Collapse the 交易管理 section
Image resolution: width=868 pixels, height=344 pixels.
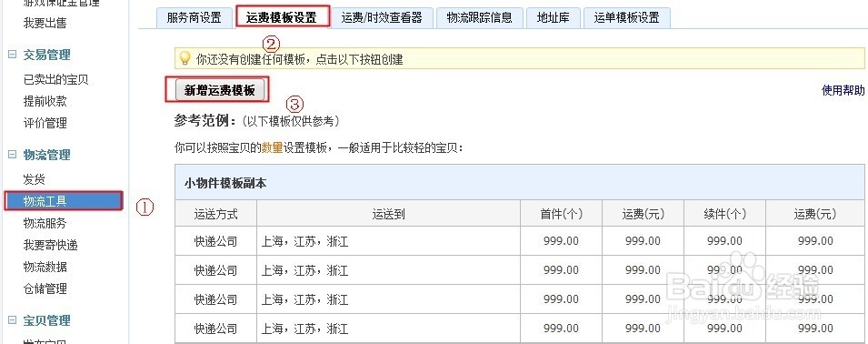pyautogui.click(x=12, y=55)
